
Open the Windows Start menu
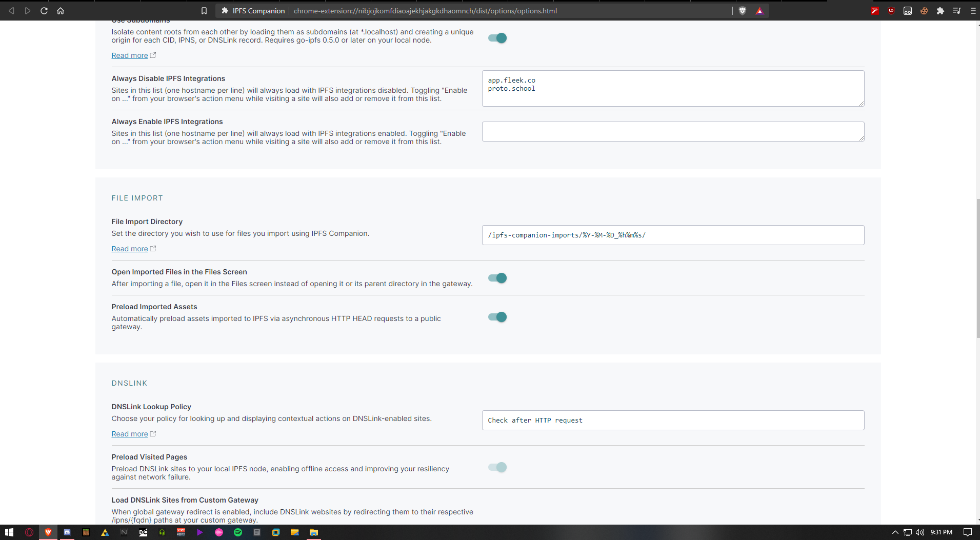pyautogui.click(x=9, y=532)
